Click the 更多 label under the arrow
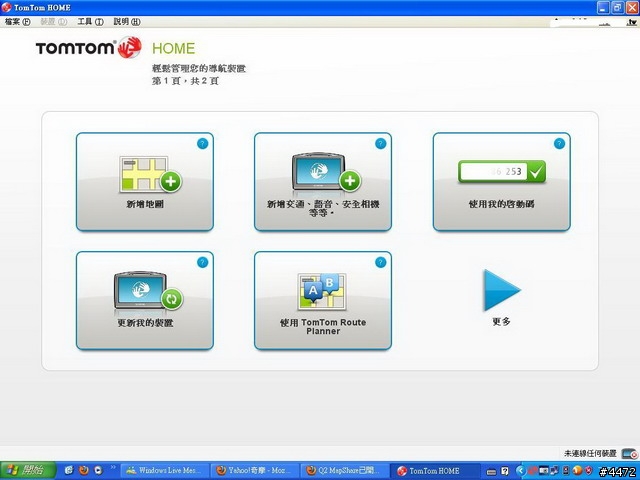Screen dimensions: 640x480 coord(501,322)
